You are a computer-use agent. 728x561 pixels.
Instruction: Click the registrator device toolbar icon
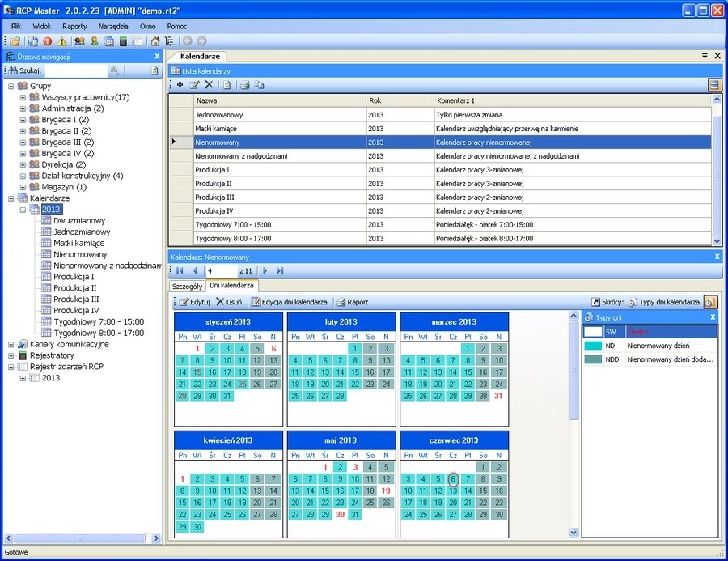[x=123, y=41]
